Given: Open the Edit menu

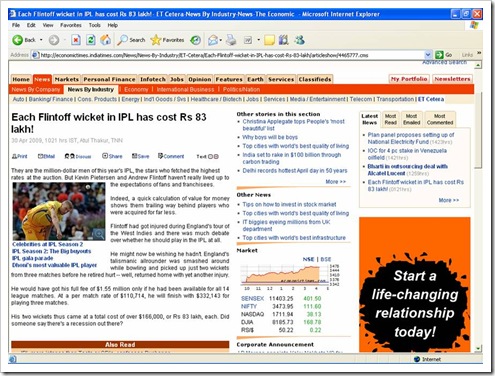Looking at the screenshot, I should [31, 25].
